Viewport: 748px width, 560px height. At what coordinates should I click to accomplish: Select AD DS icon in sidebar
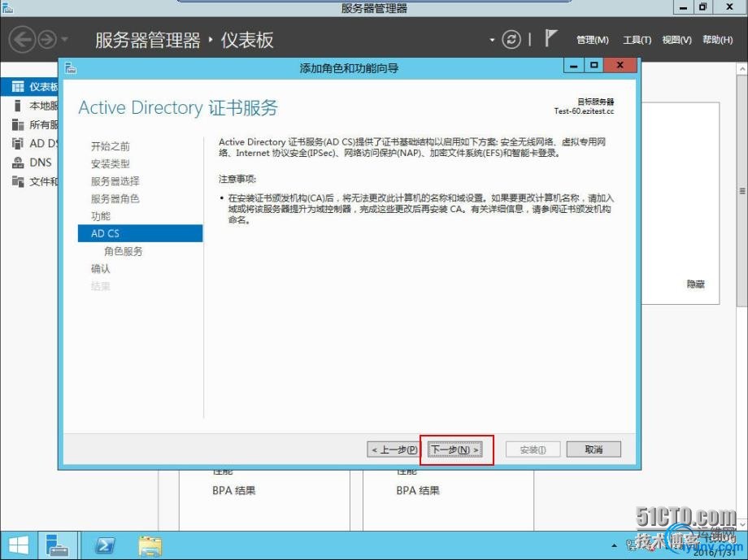18,143
